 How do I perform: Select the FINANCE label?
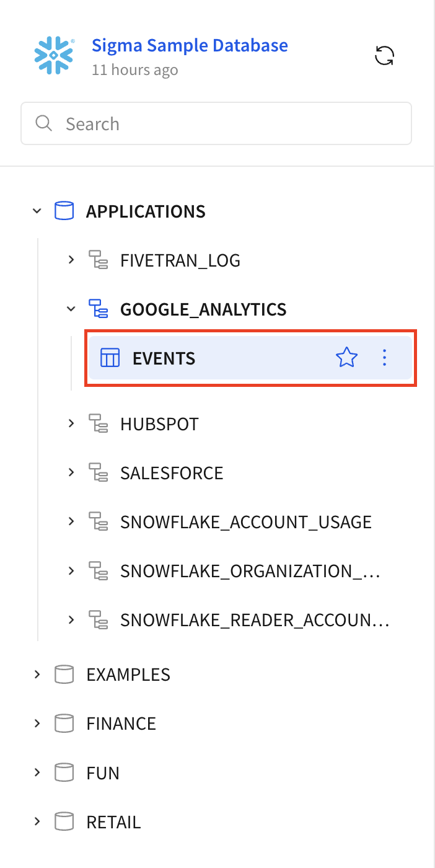pyautogui.click(x=121, y=724)
